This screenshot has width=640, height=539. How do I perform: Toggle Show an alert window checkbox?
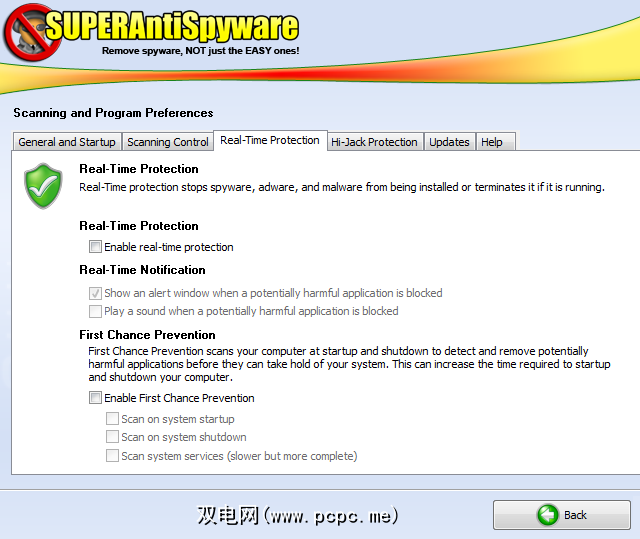tap(95, 293)
